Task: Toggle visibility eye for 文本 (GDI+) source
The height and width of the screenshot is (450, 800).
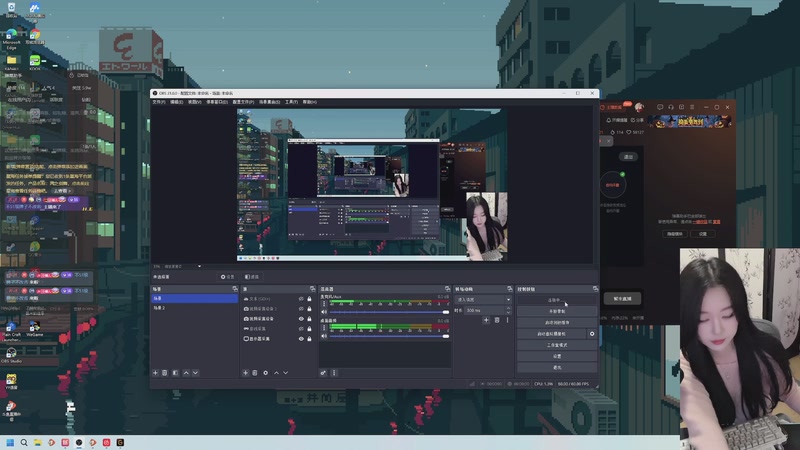Action: (301, 299)
